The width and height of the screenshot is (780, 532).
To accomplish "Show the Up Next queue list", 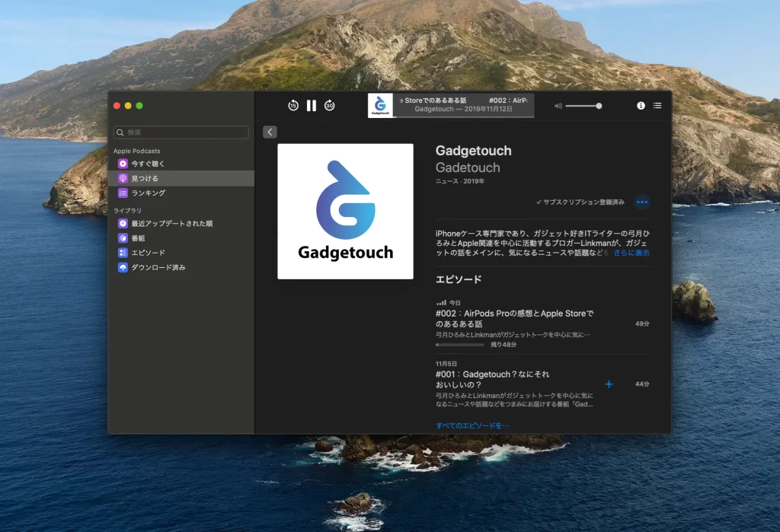I will (657, 106).
